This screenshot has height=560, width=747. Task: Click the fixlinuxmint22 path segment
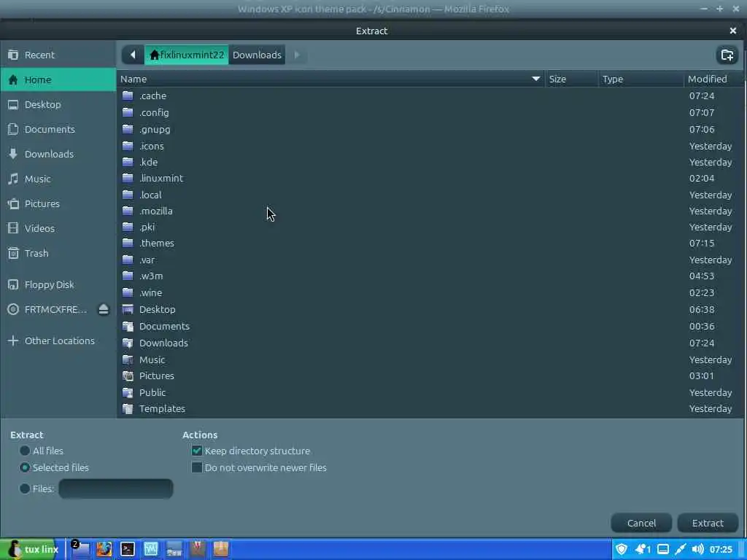pos(187,55)
